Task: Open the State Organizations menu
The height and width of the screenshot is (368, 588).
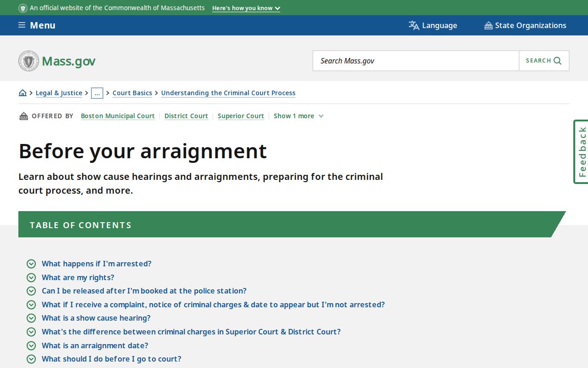Action: pos(525,25)
